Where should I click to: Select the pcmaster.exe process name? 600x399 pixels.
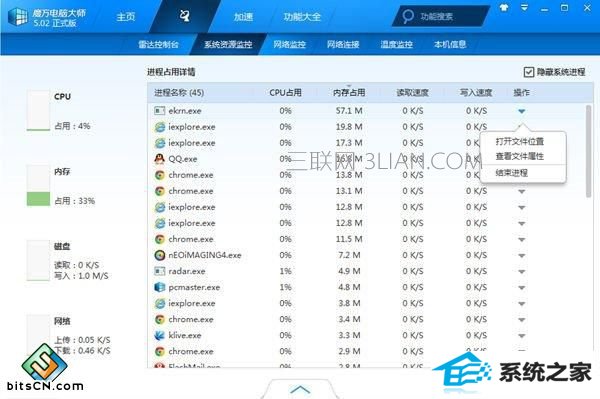[194, 287]
